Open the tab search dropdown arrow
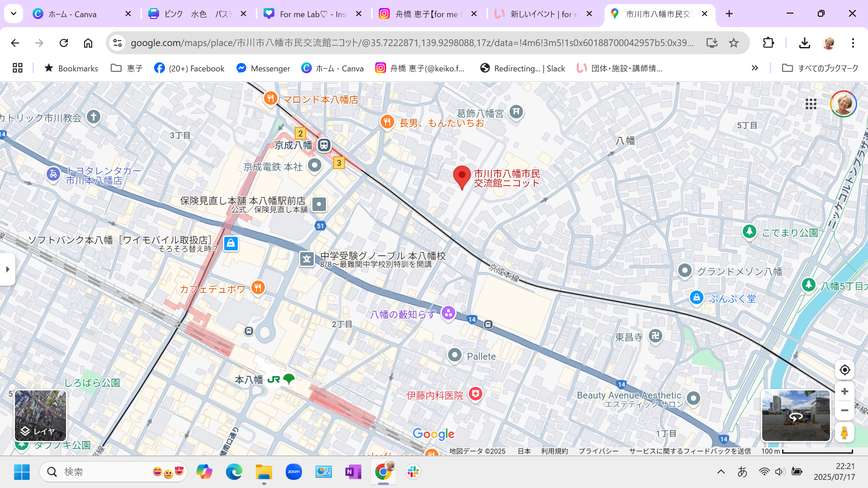The height and width of the screenshot is (488, 868). coord(13,14)
